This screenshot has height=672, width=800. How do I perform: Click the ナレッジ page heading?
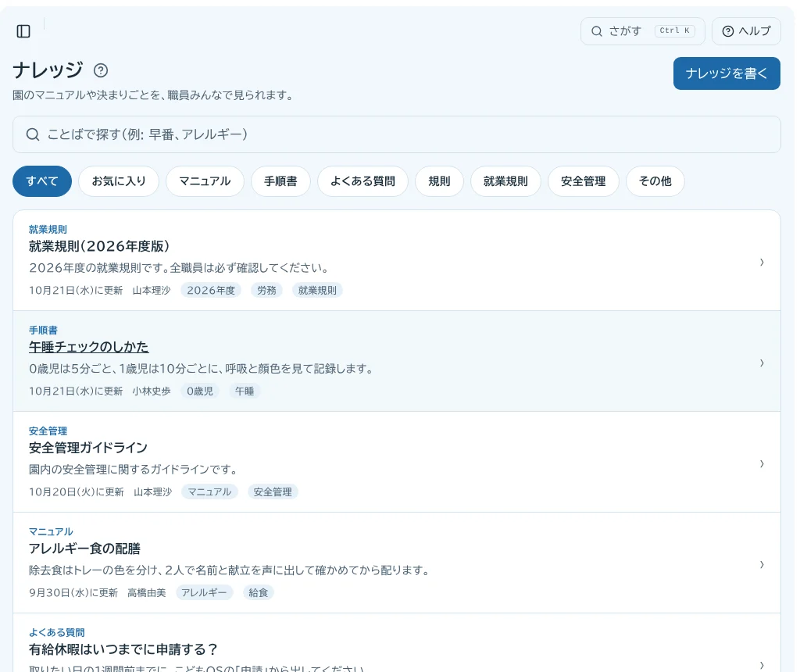pos(48,70)
